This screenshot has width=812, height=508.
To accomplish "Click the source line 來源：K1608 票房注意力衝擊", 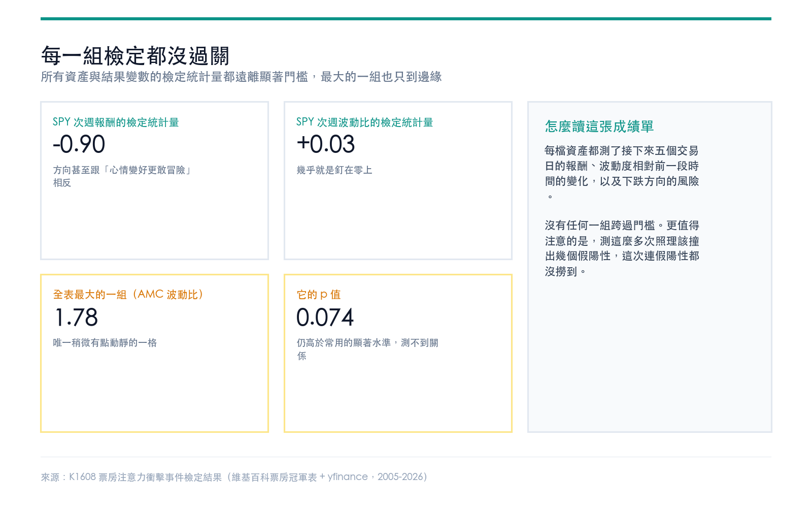I will (x=234, y=477).
